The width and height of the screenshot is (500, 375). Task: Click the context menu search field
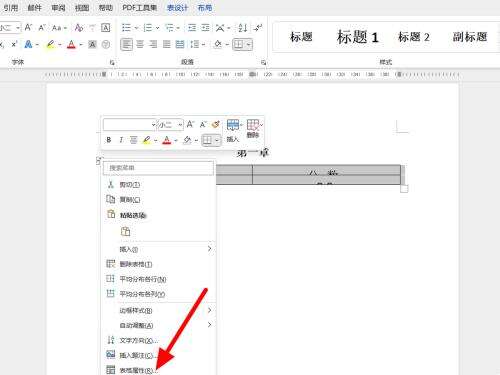tap(158, 168)
